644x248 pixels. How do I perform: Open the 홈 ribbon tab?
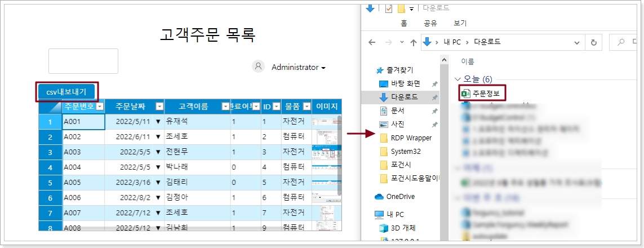point(404,24)
